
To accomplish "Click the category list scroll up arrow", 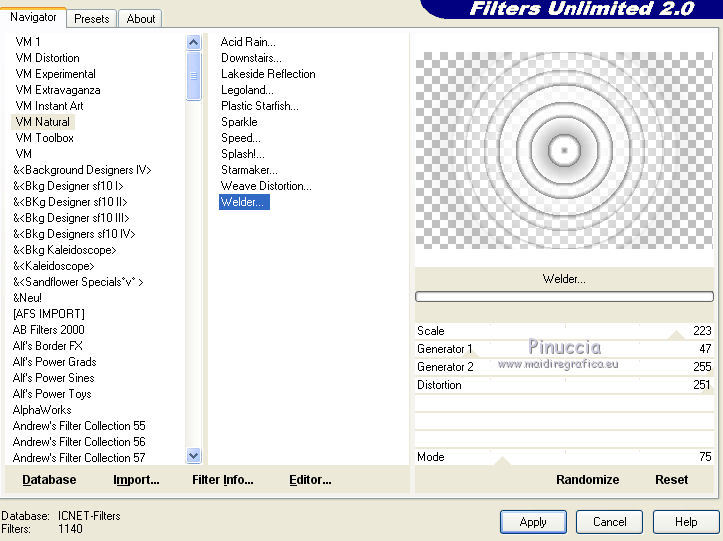I will (x=194, y=43).
